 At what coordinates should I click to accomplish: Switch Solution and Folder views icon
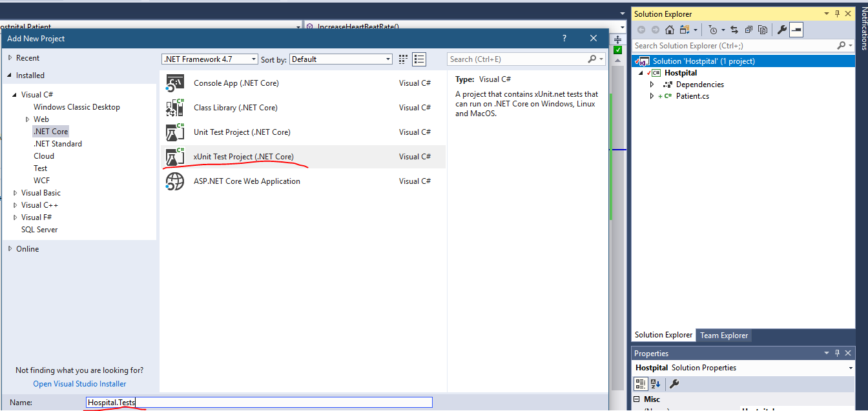click(x=683, y=30)
